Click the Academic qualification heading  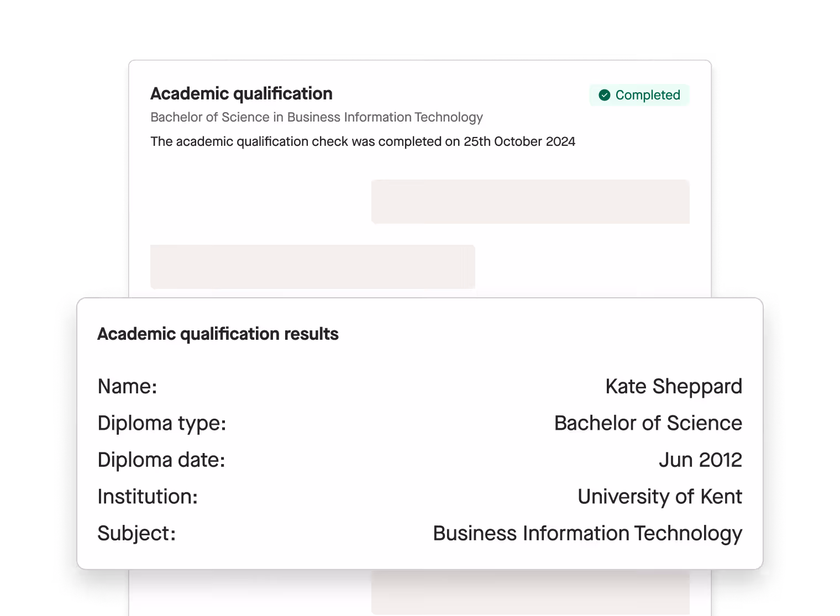[242, 94]
